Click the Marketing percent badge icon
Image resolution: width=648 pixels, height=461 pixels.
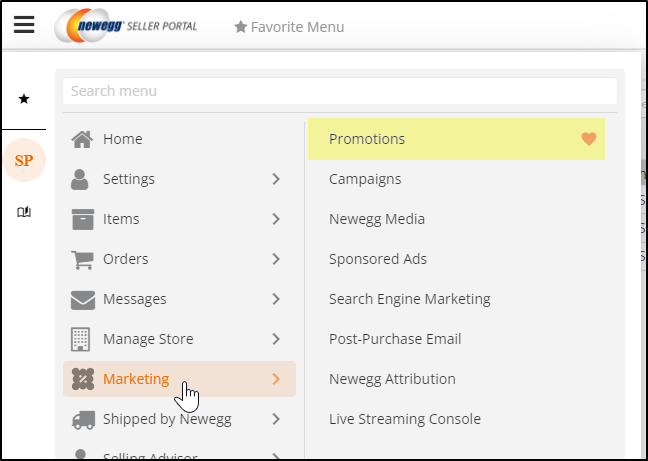83,379
